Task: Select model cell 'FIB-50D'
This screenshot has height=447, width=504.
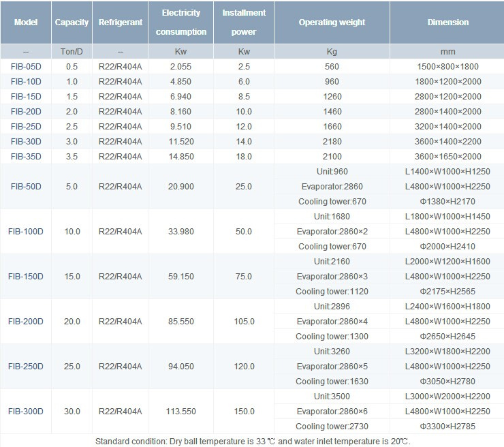Action: point(26,187)
